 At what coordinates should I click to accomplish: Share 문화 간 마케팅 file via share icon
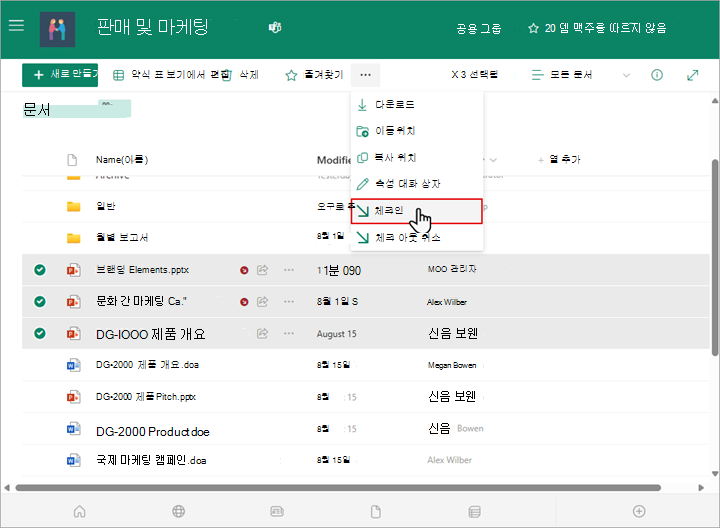click(x=262, y=302)
